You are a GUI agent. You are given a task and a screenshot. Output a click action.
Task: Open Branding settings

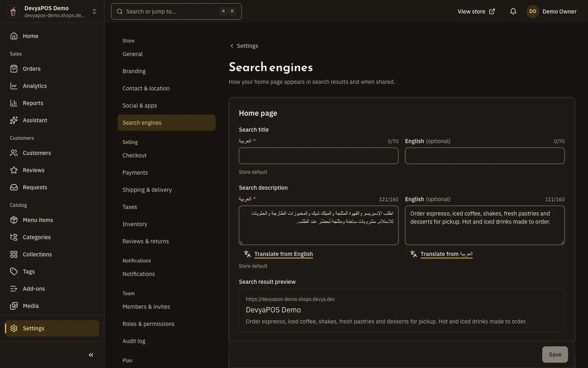[167, 71]
